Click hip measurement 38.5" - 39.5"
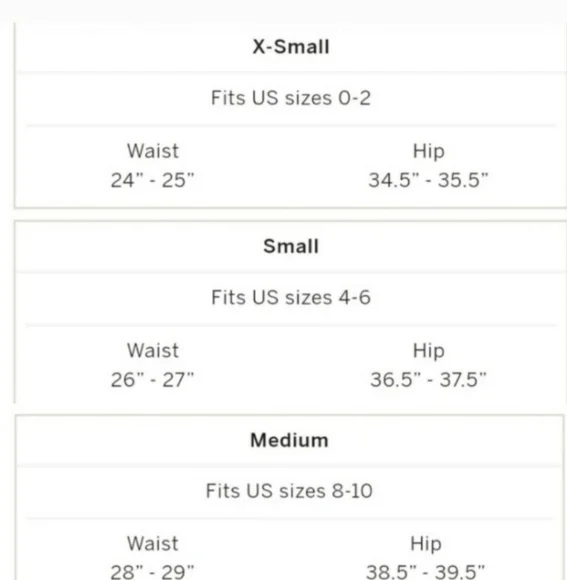Screen dimensions: 567x580 [x=425, y=571]
